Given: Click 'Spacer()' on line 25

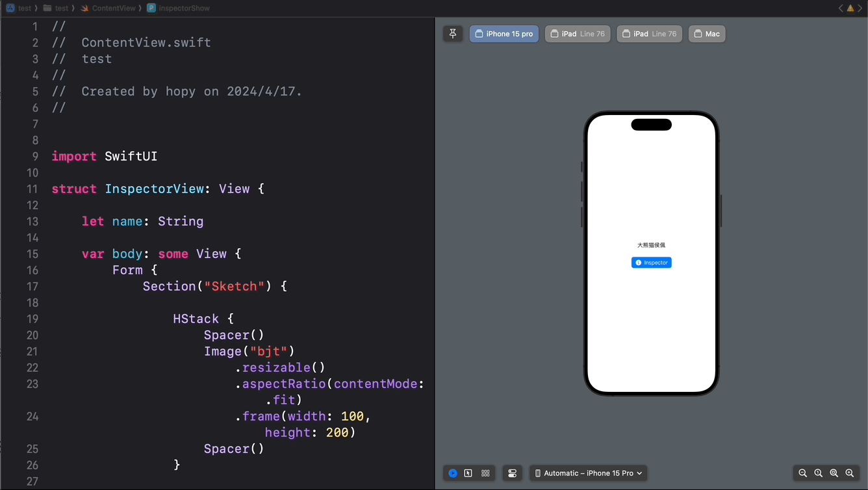Looking at the screenshot, I should [234, 449].
